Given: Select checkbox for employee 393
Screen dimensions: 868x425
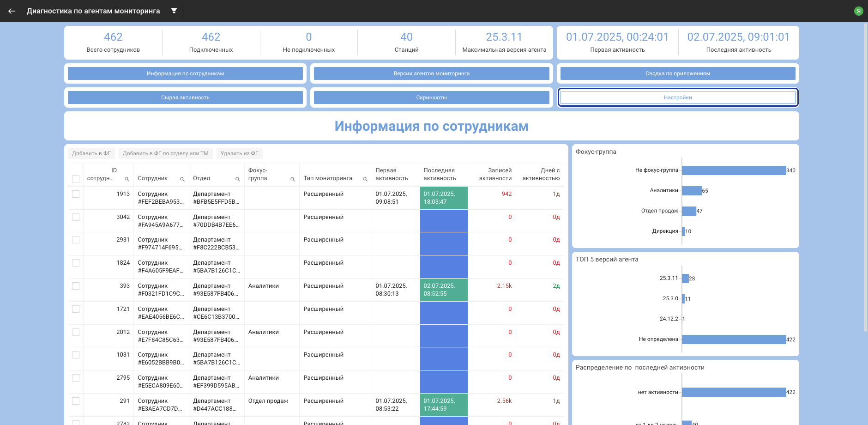Looking at the screenshot, I should (76, 286).
